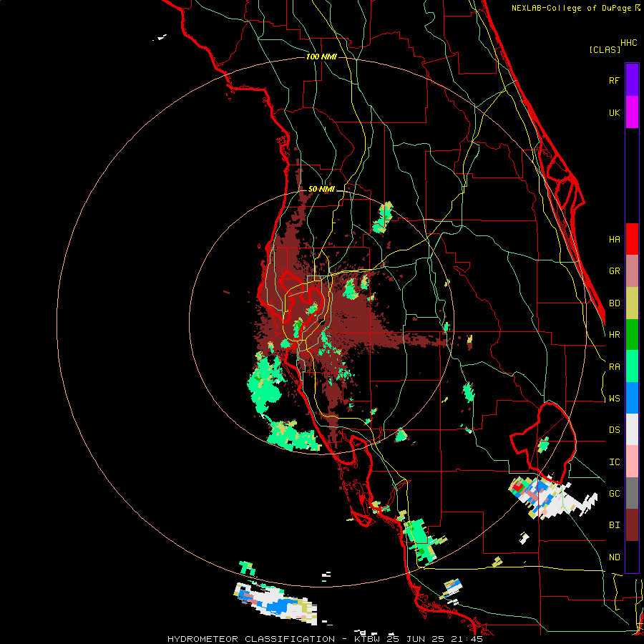The height and width of the screenshot is (644, 644).
Task: Select the IC pink legend swatch
Action: click(632, 462)
